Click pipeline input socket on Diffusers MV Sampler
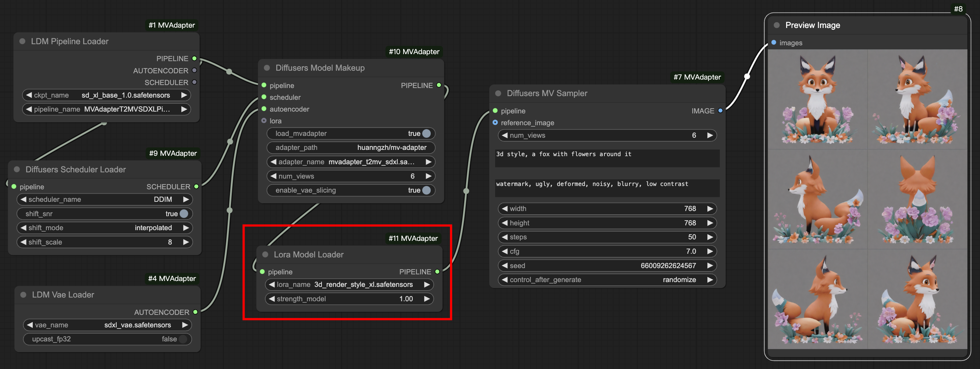The height and width of the screenshot is (369, 980). (495, 111)
